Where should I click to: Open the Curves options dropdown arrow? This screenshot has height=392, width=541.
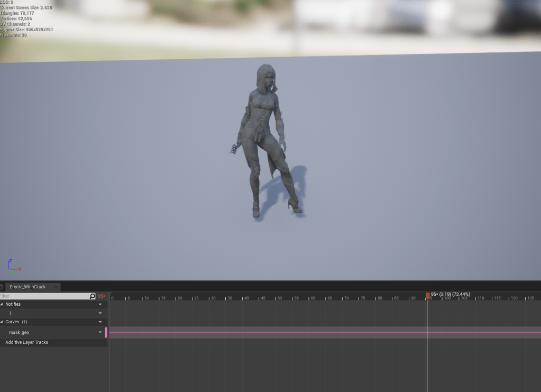tap(100, 322)
